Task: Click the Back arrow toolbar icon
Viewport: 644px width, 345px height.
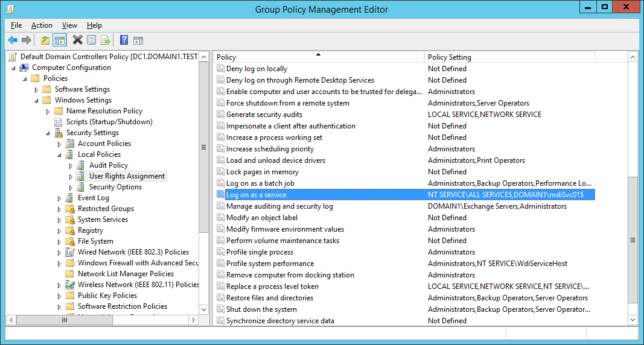Action: 13,40
